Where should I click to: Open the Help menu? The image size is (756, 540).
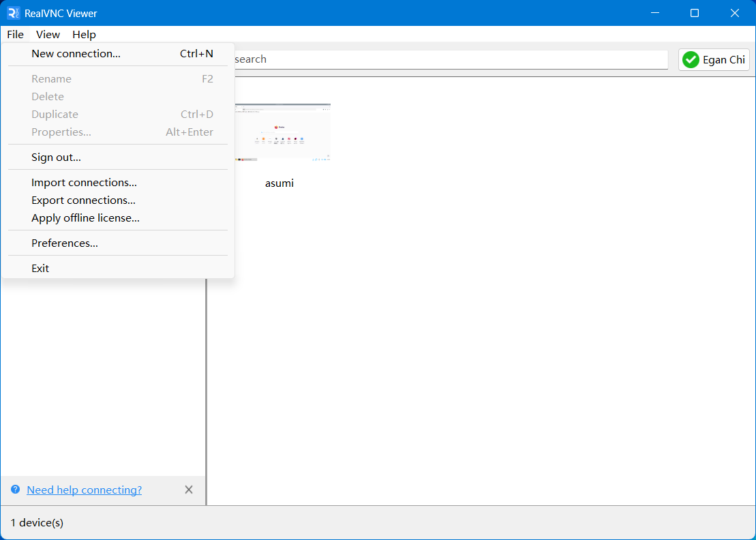[84, 34]
